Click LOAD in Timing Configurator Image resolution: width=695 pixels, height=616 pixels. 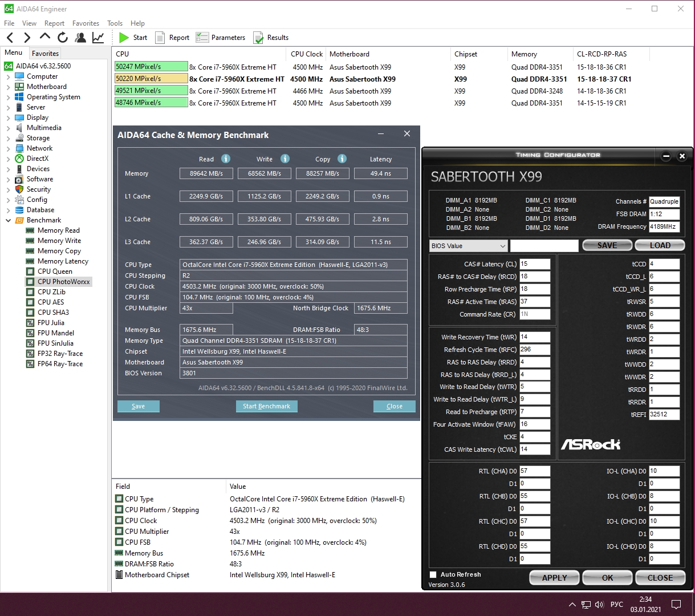tap(660, 245)
